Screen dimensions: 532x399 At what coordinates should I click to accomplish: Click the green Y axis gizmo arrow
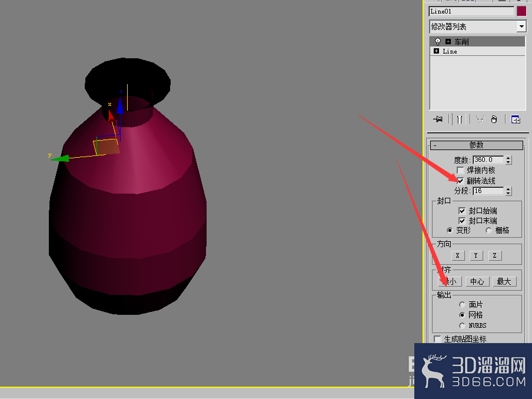pyautogui.click(x=61, y=158)
